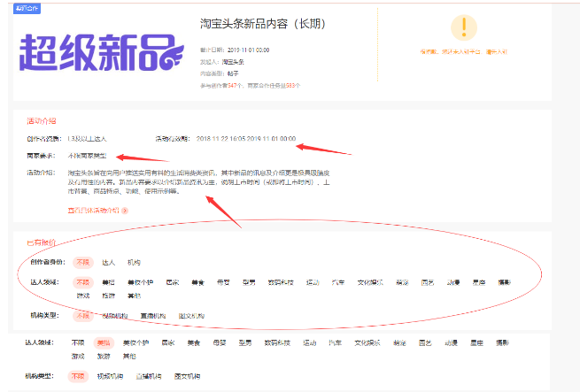Click highlighted 不限 in bottom strip 机构类型 row

(x=78, y=376)
